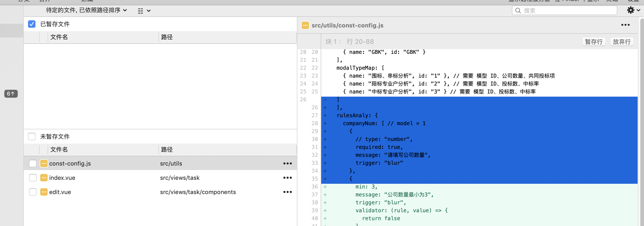Click the search magnifier icon
Viewport: 644px width, 226px height.
[x=518, y=11]
